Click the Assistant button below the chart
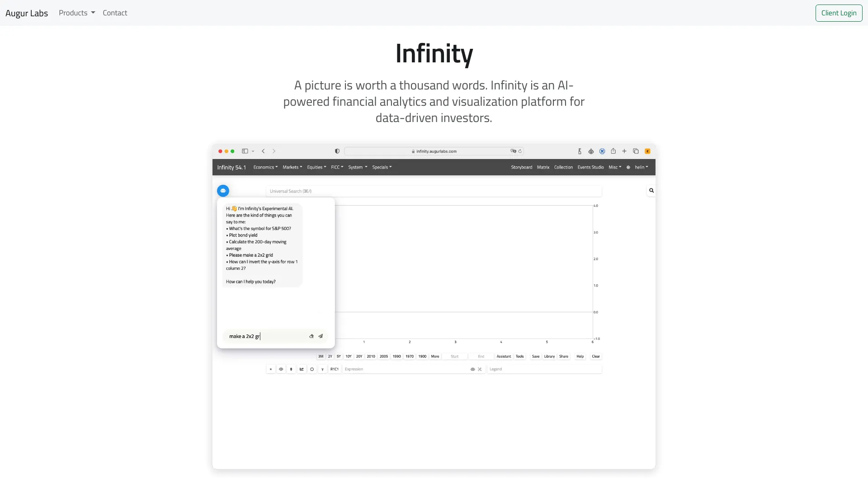 tap(504, 356)
